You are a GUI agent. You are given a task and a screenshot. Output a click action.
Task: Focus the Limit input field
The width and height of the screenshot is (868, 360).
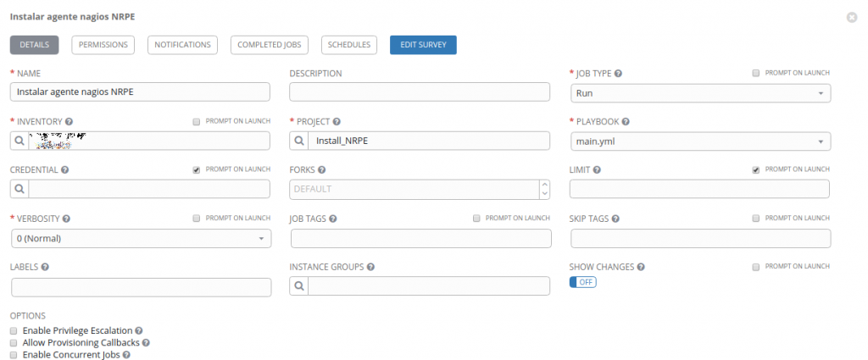pos(699,189)
